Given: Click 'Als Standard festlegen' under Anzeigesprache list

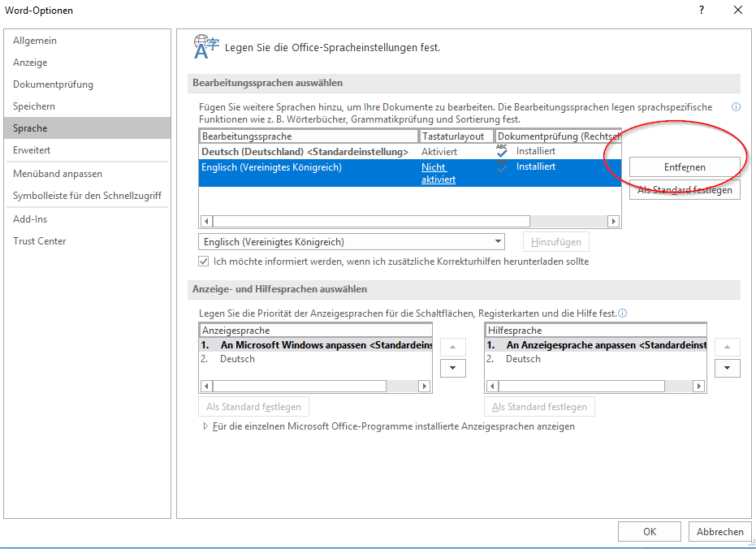Looking at the screenshot, I should (253, 407).
